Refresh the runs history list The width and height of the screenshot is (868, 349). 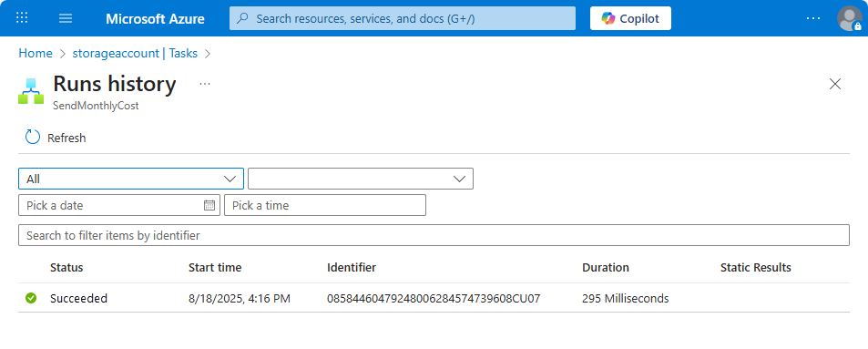tap(56, 138)
